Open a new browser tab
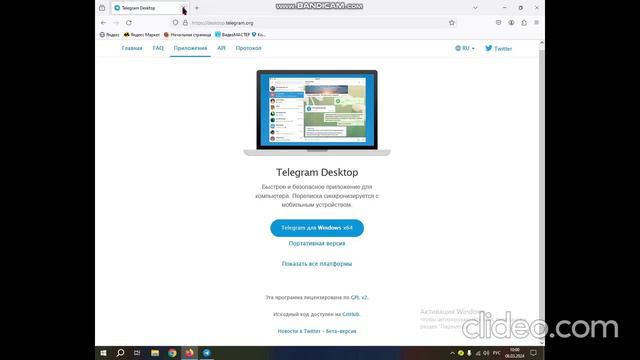The image size is (640, 360). 197,8
